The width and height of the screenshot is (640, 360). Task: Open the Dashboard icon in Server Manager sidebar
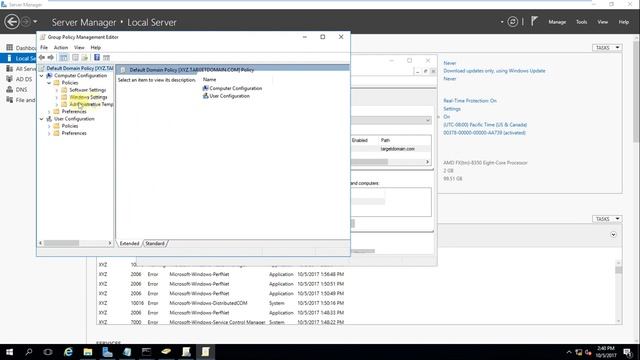10,48
